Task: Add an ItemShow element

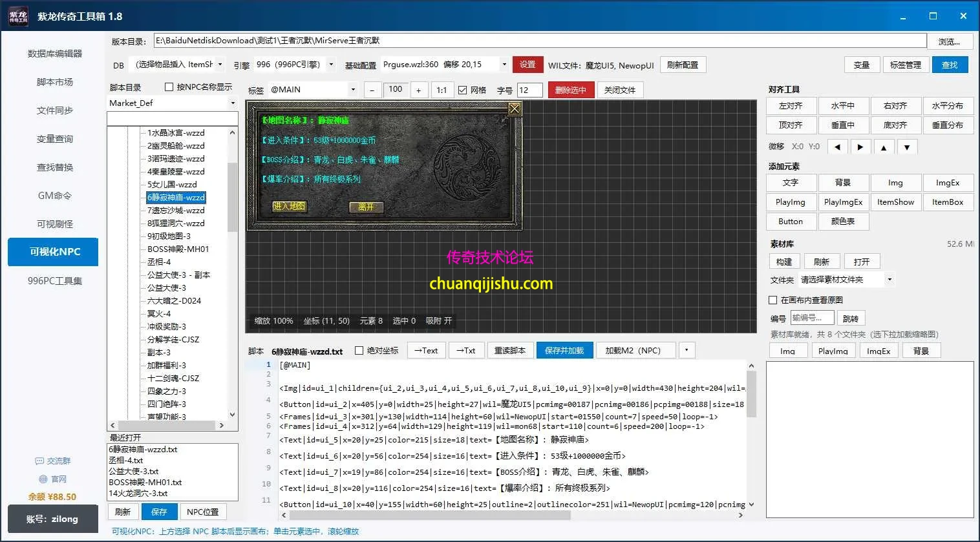Action: pyautogui.click(x=895, y=202)
